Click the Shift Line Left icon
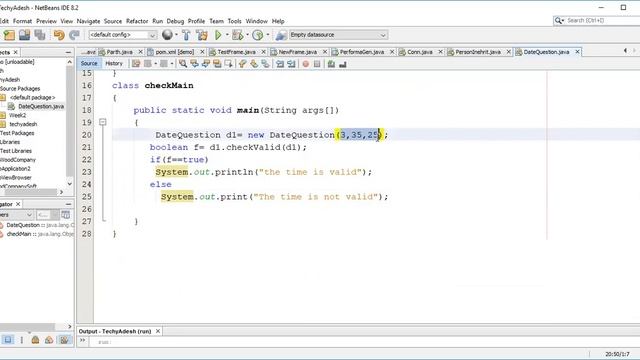Image resolution: width=640 pixels, height=360 pixels. (280, 64)
